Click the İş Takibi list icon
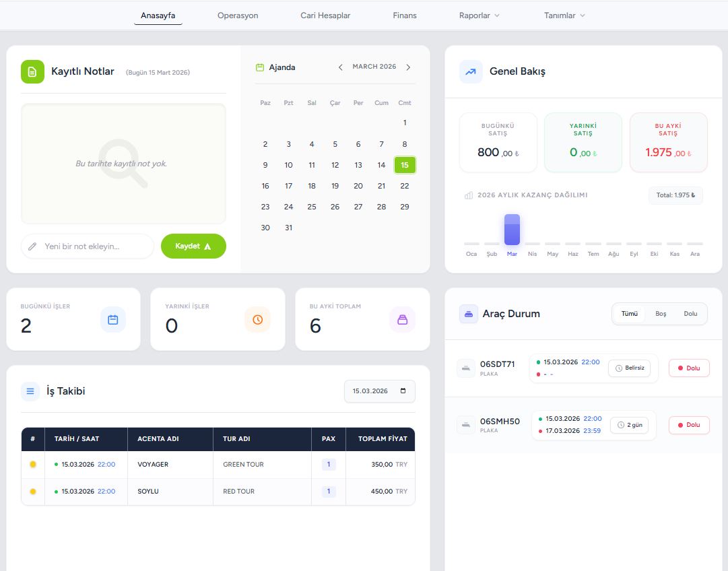 [x=30, y=391]
